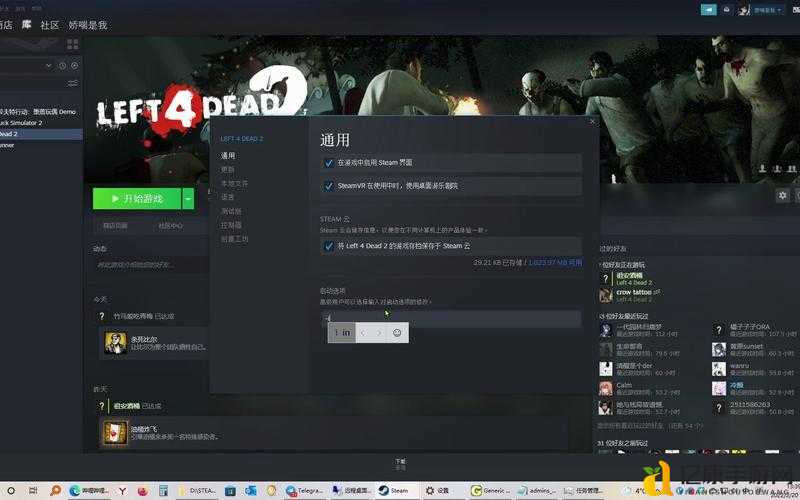This screenshot has width=800, height=500.
Task: Open the calculator icon on taskbar
Action: click(x=163, y=491)
